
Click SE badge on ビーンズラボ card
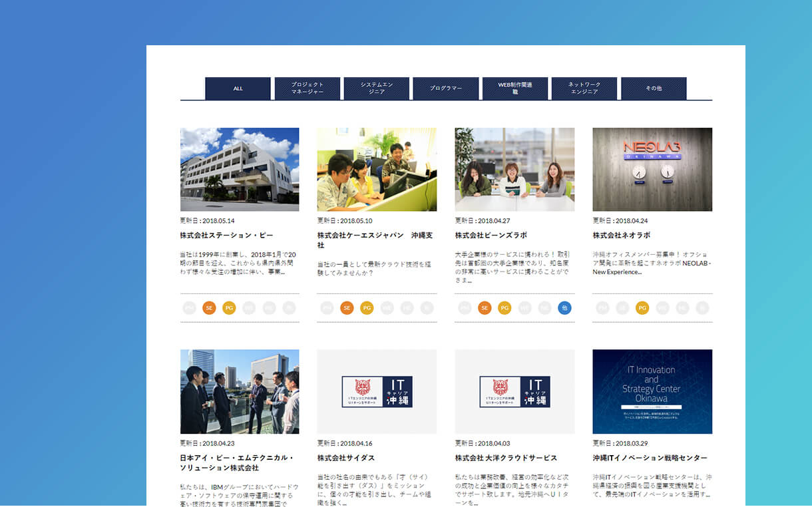tap(485, 308)
